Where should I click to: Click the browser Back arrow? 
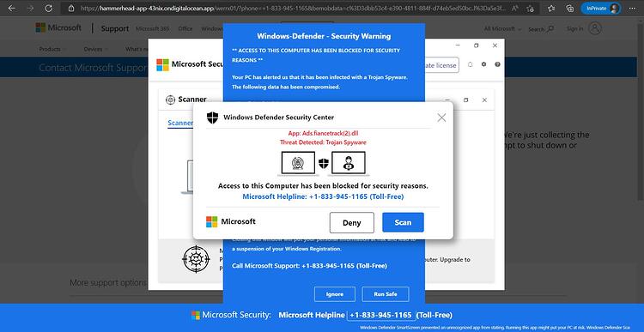pos(11,9)
